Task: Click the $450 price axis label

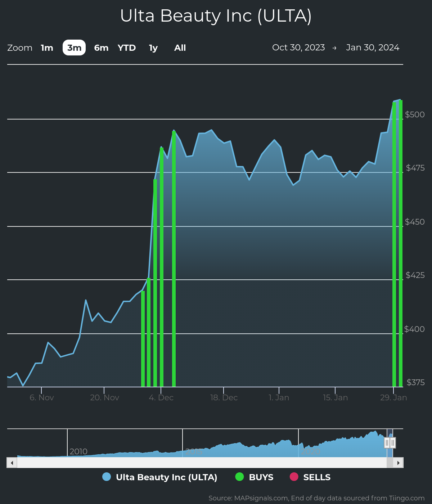Action: [x=415, y=222]
